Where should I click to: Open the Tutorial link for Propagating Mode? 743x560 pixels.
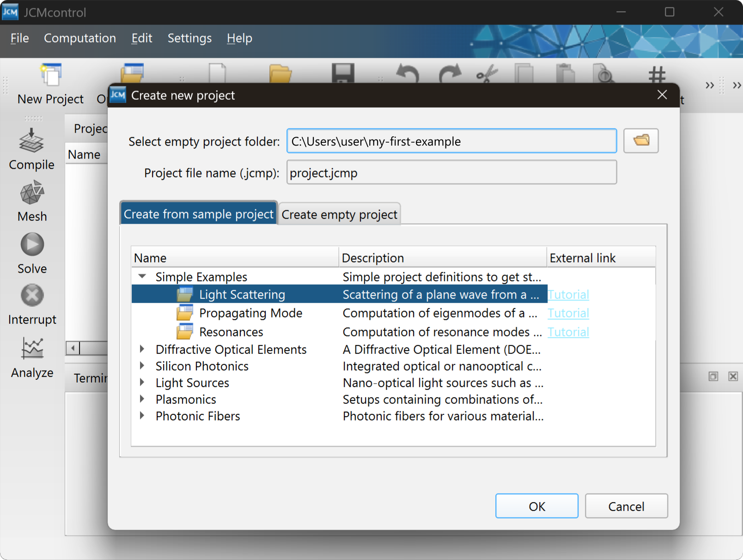pos(568,313)
